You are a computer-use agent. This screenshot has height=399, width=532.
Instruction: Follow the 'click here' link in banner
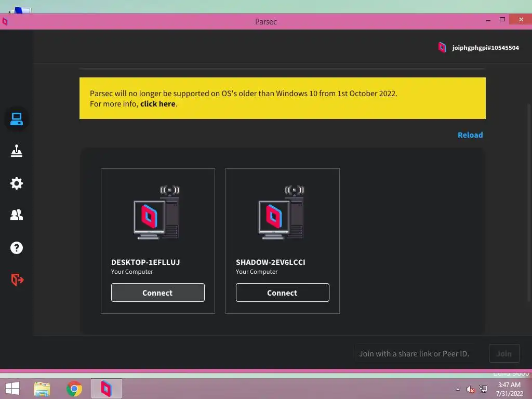tap(158, 104)
